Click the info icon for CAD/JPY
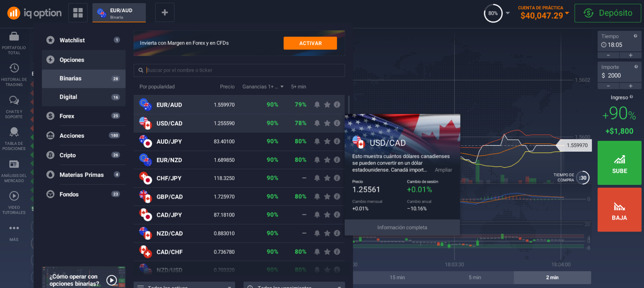644x288 pixels. [337, 215]
